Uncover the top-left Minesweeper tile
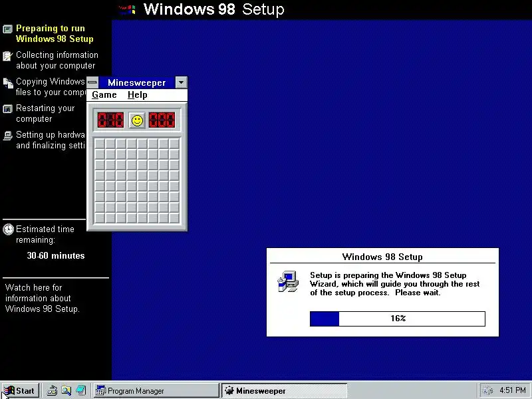Viewport: 532px width, 399px height. tap(99, 144)
